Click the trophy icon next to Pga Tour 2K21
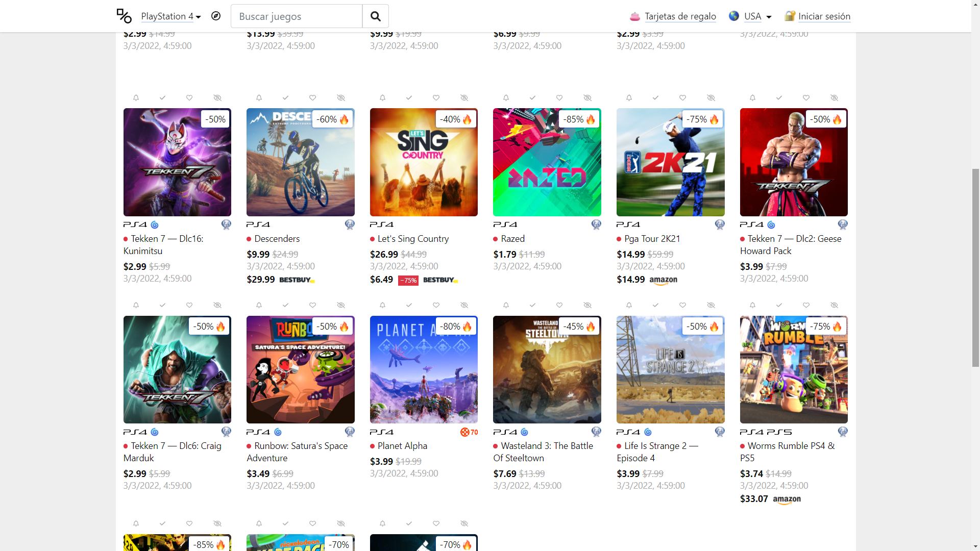Image resolution: width=980 pixels, height=551 pixels. pos(720,224)
